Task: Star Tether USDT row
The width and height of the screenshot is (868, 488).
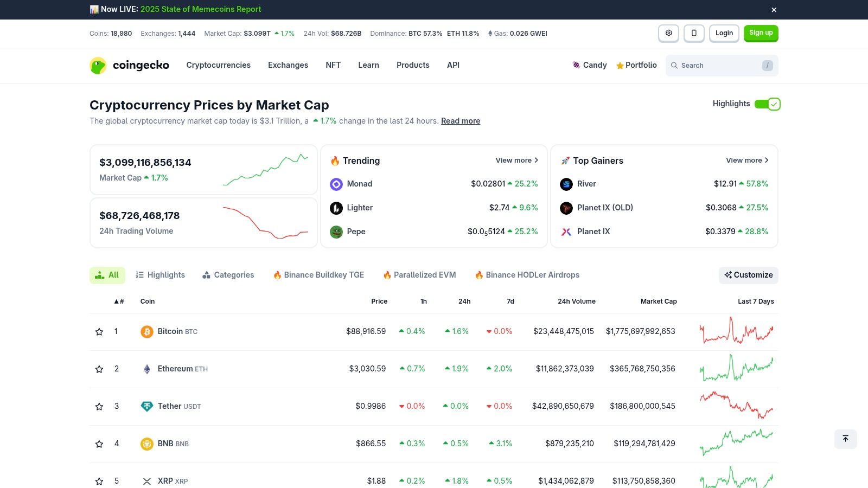Action: click(99, 406)
